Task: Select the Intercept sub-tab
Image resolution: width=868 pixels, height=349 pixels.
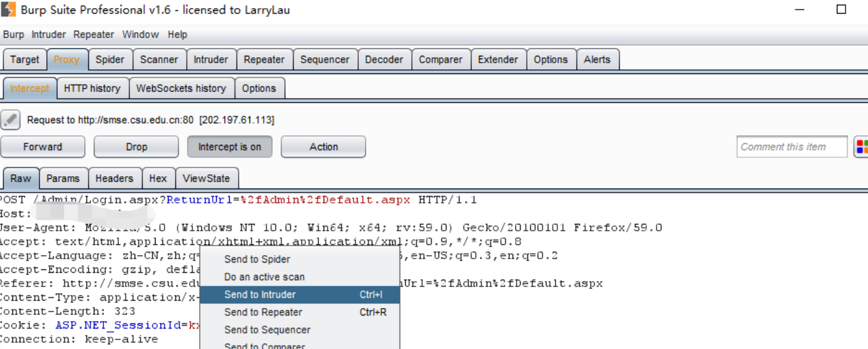Action: (29, 88)
